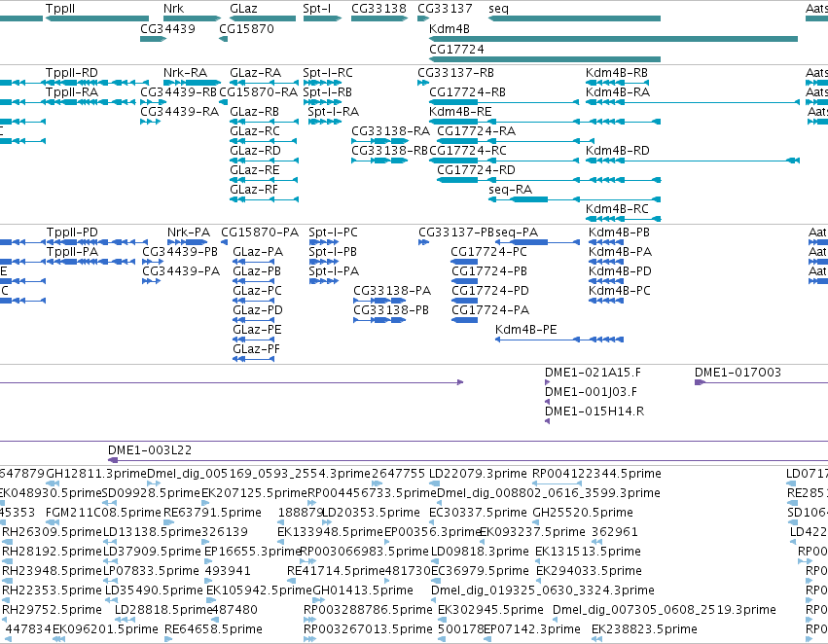828x644 pixels.
Task: Select the seq gene label
Action: point(498,9)
